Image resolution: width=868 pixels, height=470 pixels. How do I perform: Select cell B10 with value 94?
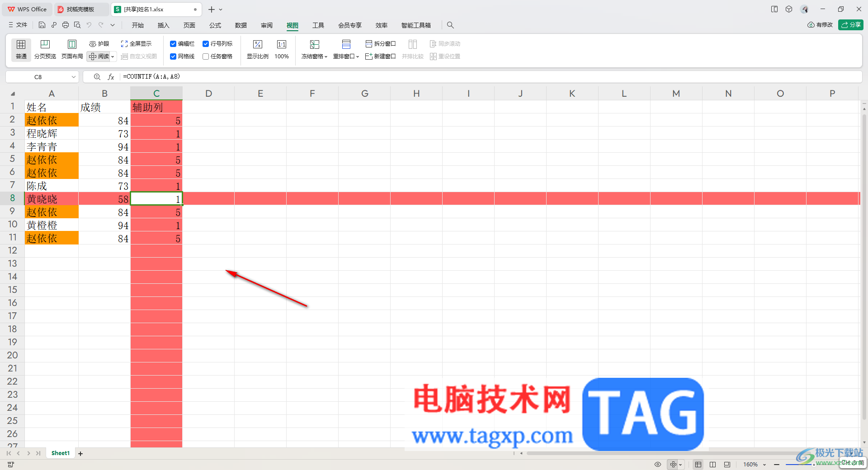tap(104, 225)
